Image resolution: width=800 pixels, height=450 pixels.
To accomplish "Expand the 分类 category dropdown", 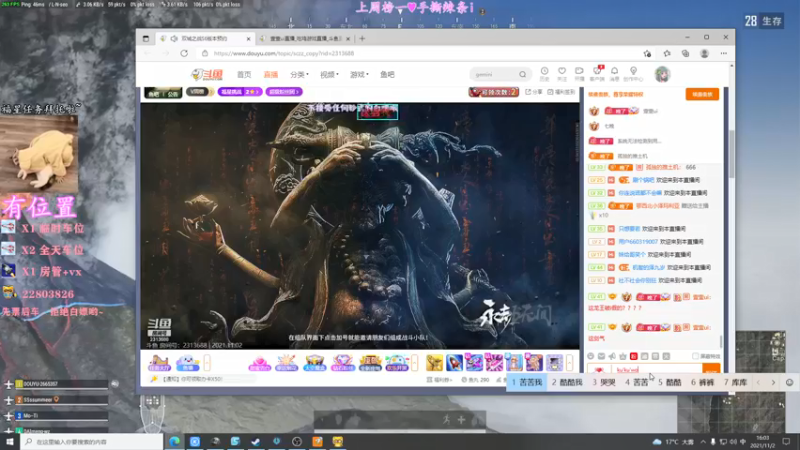I will tap(299, 74).
